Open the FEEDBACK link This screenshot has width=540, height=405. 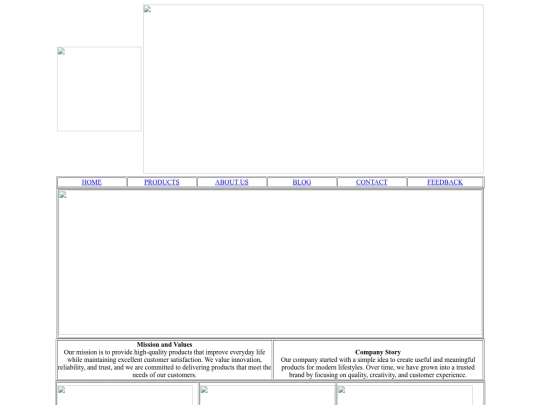[x=445, y=182]
